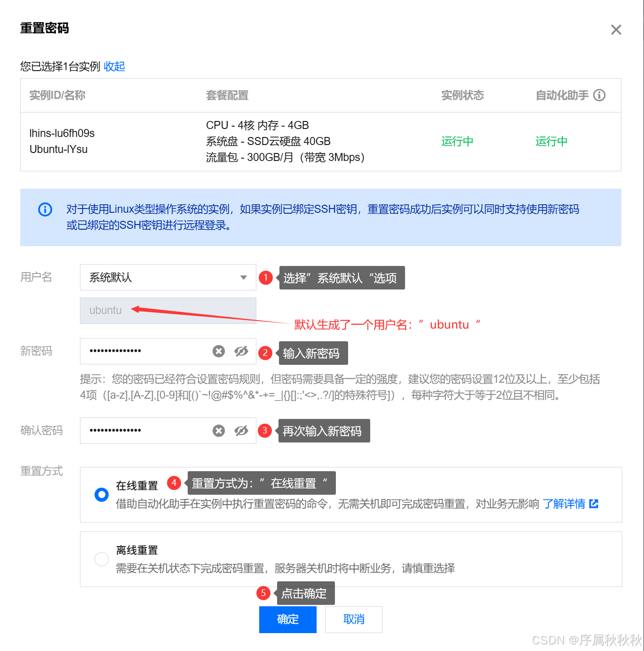Collapse the instance list via 收起

114,66
